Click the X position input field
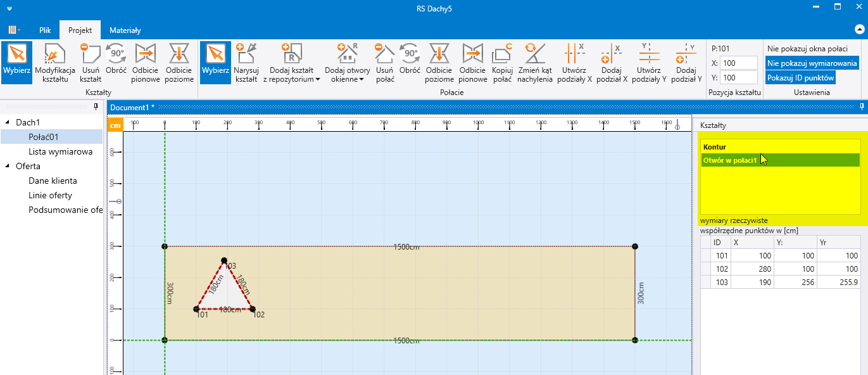 738,63
